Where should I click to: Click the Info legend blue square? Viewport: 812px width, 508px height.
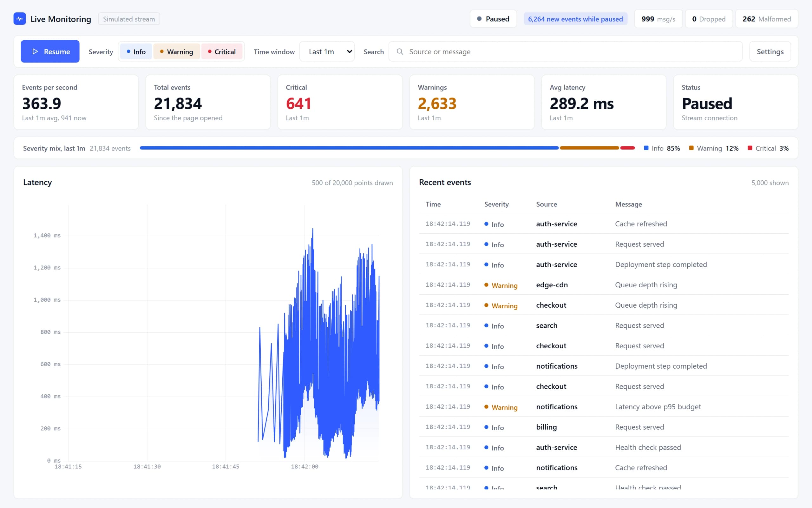tap(646, 148)
